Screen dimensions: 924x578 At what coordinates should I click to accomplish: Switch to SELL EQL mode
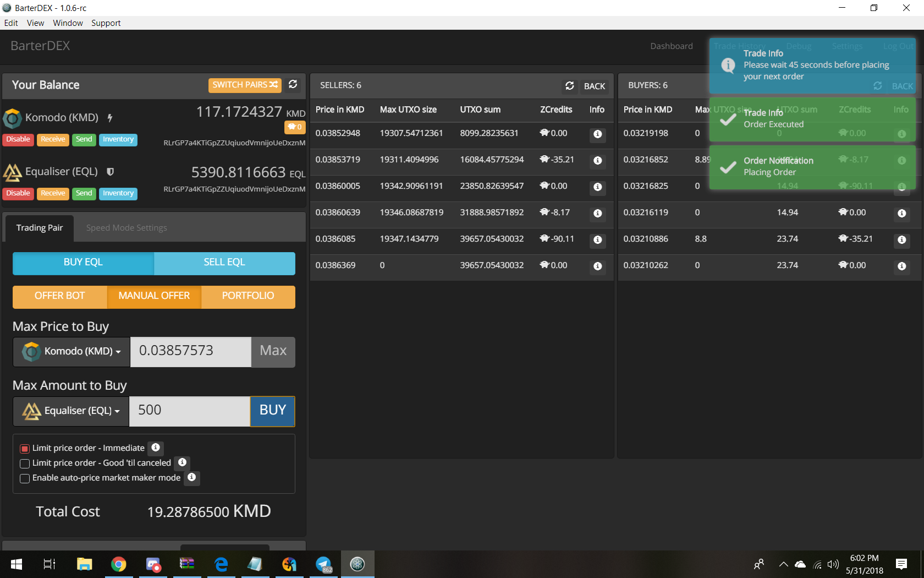pos(224,263)
